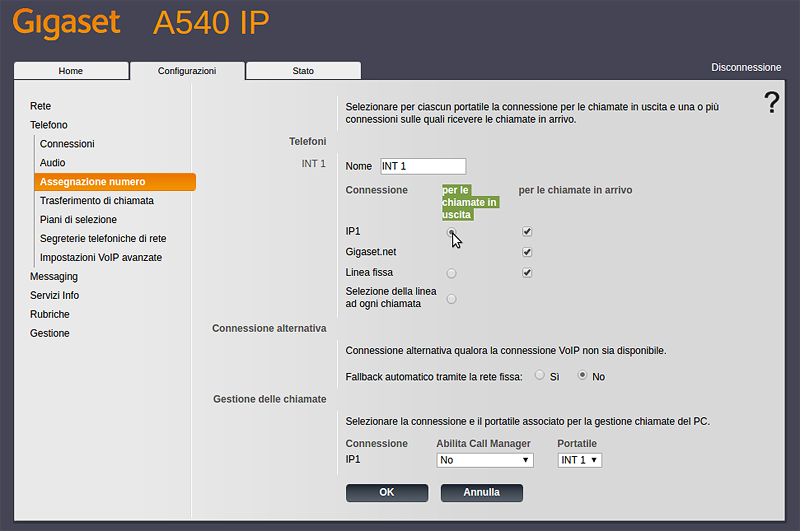Click the OK button to save
This screenshot has height=531, width=800.
coord(387,493)
